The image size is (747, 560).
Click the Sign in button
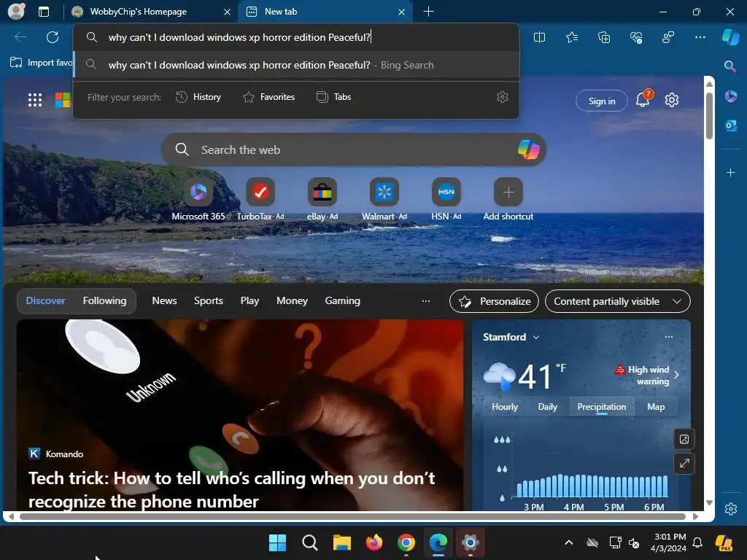tap(602, 101)
